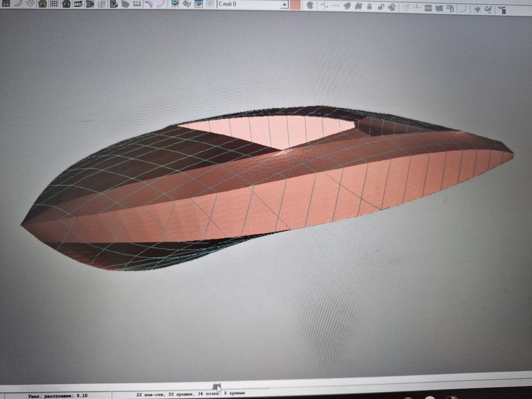
Task: Click the gray curved arc toolbar icon
Action: click(19, 3)
